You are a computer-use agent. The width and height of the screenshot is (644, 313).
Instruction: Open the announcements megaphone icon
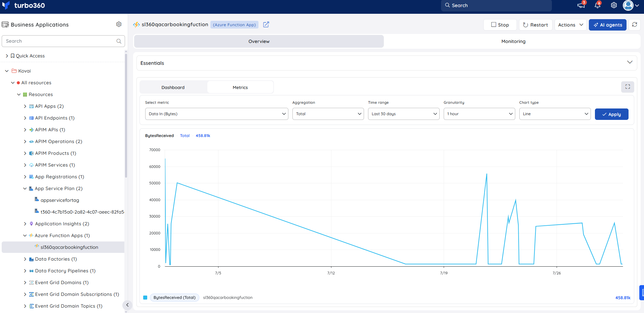(x=581, y=5)
